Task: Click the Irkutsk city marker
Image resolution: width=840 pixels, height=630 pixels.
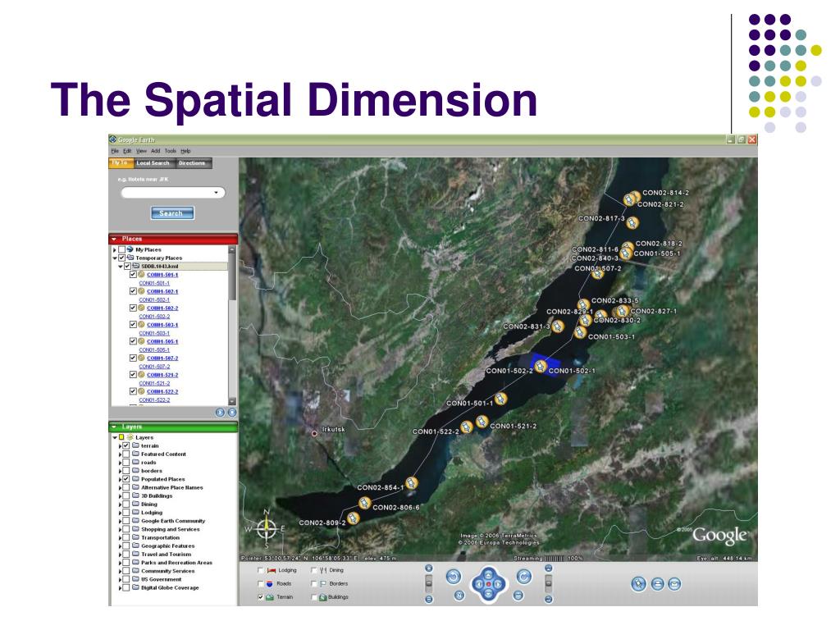Action: (314, 433)
